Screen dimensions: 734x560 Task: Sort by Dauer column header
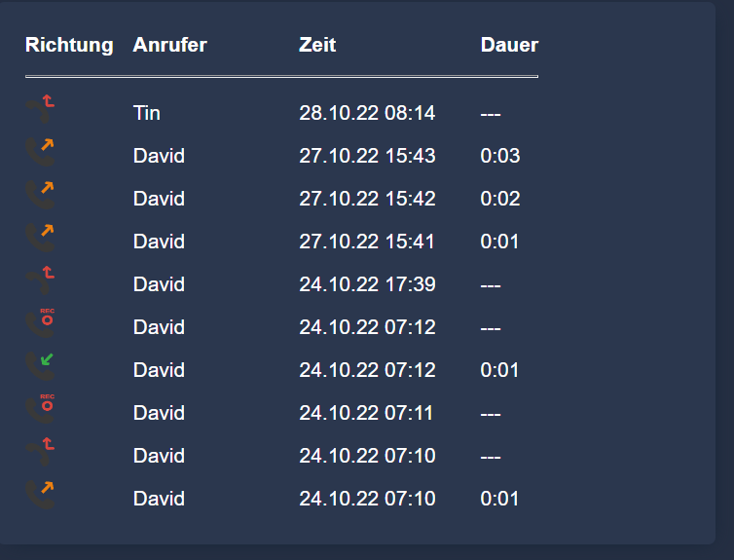click(509, 45)
